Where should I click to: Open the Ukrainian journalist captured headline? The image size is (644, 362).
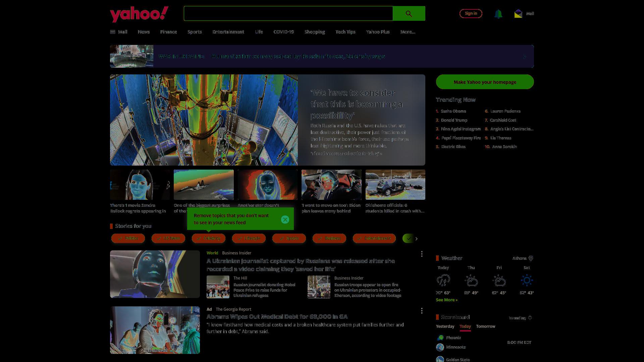coord(301,265)
